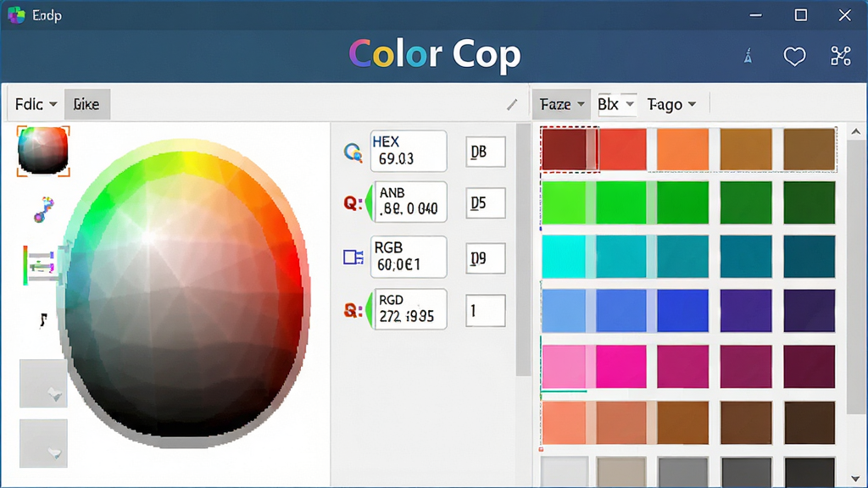
Task: Click the Color Cop app icon in title bar
Action: click(x=16, y=15)
